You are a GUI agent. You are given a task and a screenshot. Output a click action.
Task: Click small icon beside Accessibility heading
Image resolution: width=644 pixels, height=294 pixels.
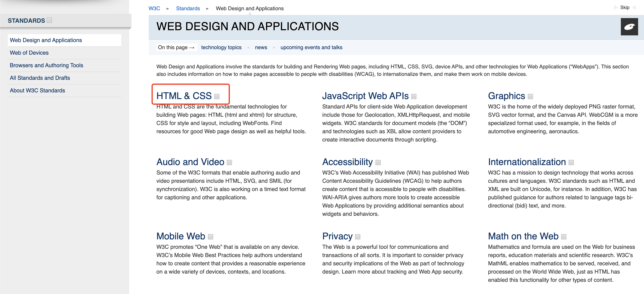[x=378, y=163]
